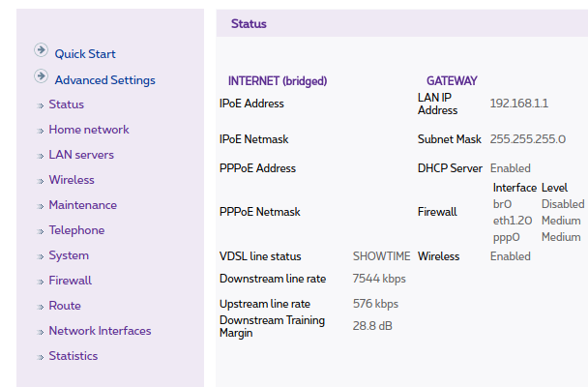Image resolution: width=588 pixels, height=387 pixels.
Task: Select the Maintenance menu entry
Action: point(83,205)
